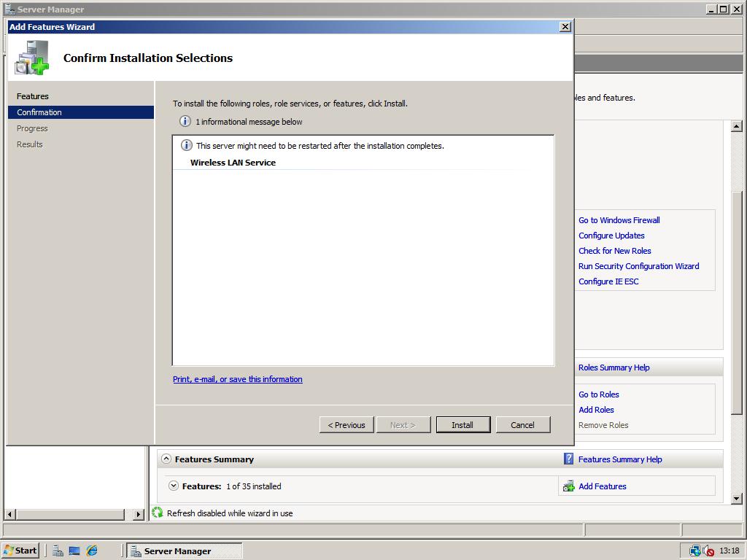Click the Show Desktop quick launch icon
747x560 pixels.
point(74,551)
